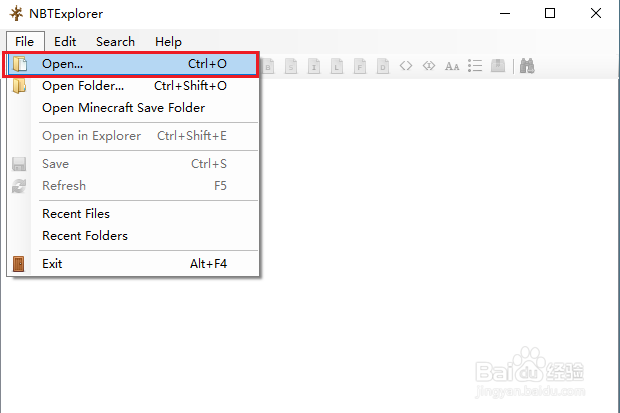Close the NBTExplorer window
The height and width of the screenshot is (413, 620).
596,13
